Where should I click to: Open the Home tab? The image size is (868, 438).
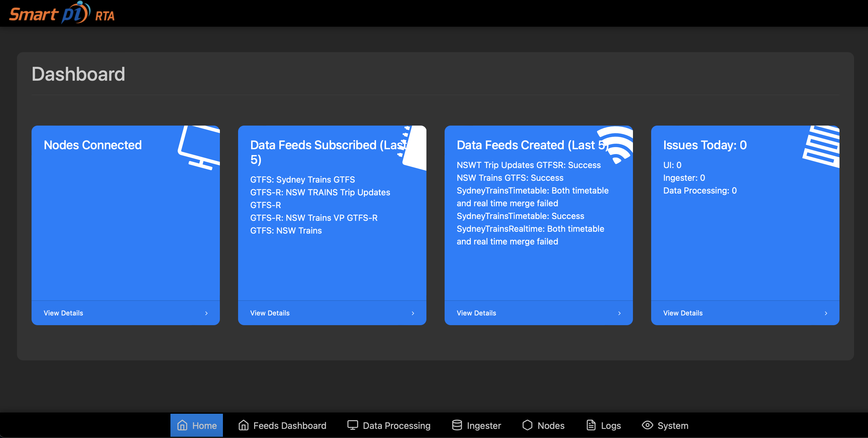click(197, 425)
